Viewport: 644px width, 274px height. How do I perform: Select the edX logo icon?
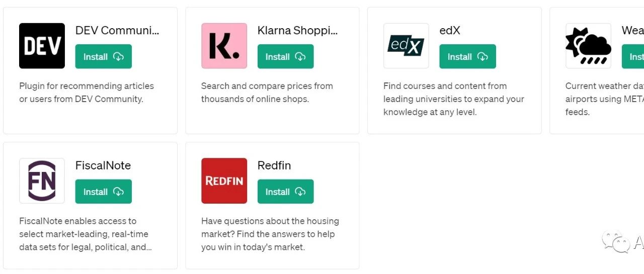pyautogui.click(x=406, y=46)
